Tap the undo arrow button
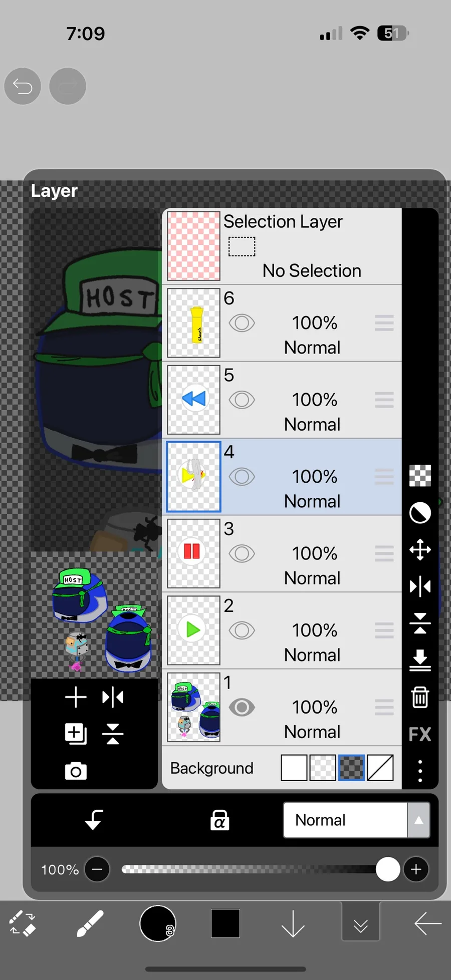The height and width of the screenshot is (980, 451). coord(23,86)
